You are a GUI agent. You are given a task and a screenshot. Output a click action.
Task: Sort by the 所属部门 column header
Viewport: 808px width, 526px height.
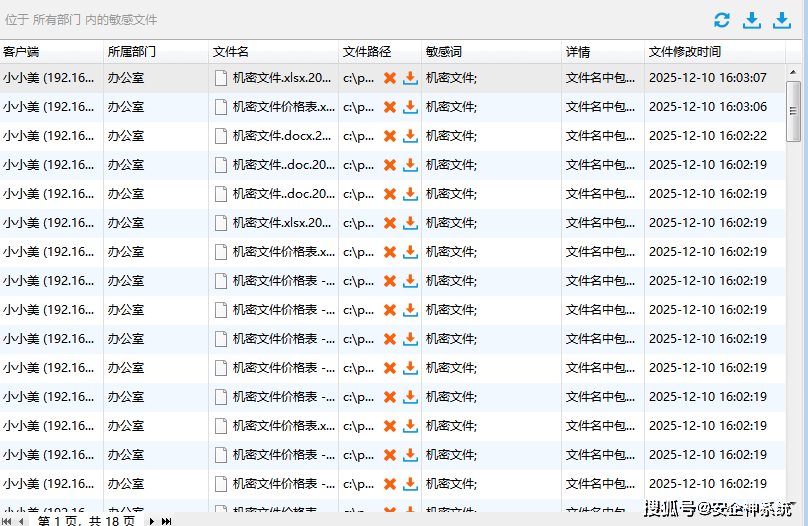pyautogui.click(x=156, y=52)
